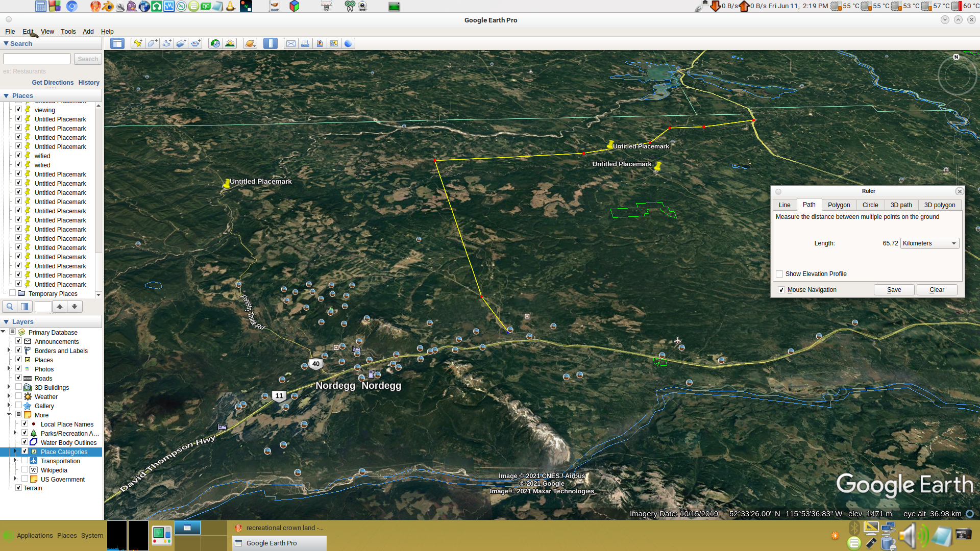Click the search text input field
Image resolution: width=980 pixels, height=551 pixels.
pos(37,59)
